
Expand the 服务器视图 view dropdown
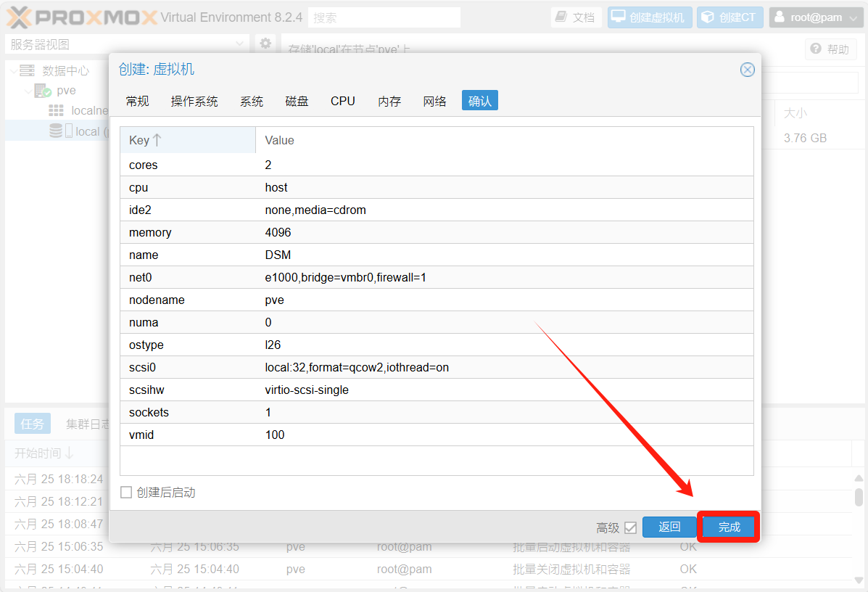tap(240, 44)
